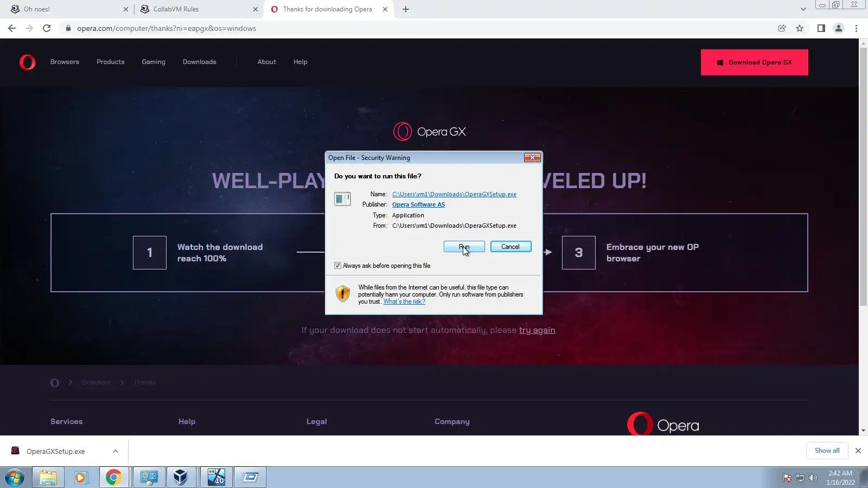Open the Gaming menu in the Opera header
This screenshot has height=488, width=868.
pos(154,62)
